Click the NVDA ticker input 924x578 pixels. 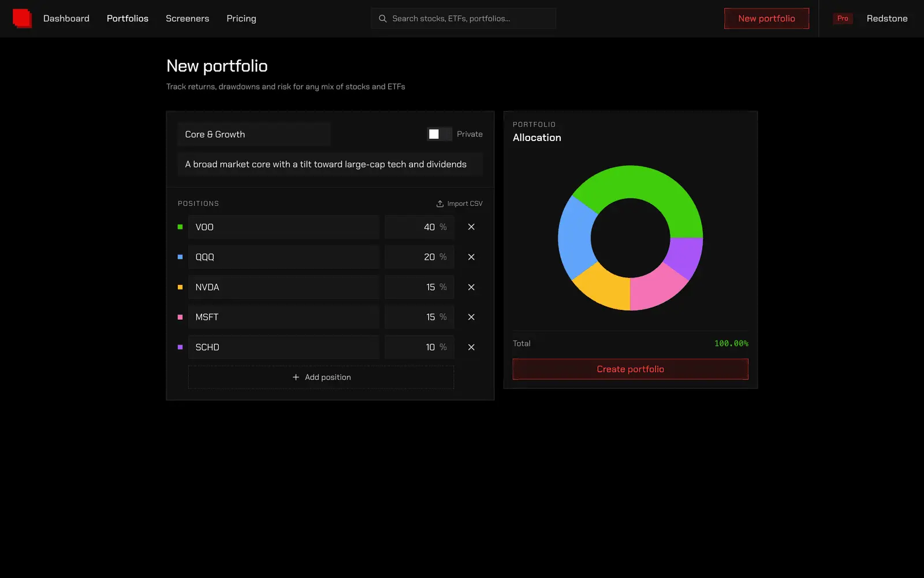[284, 287]
